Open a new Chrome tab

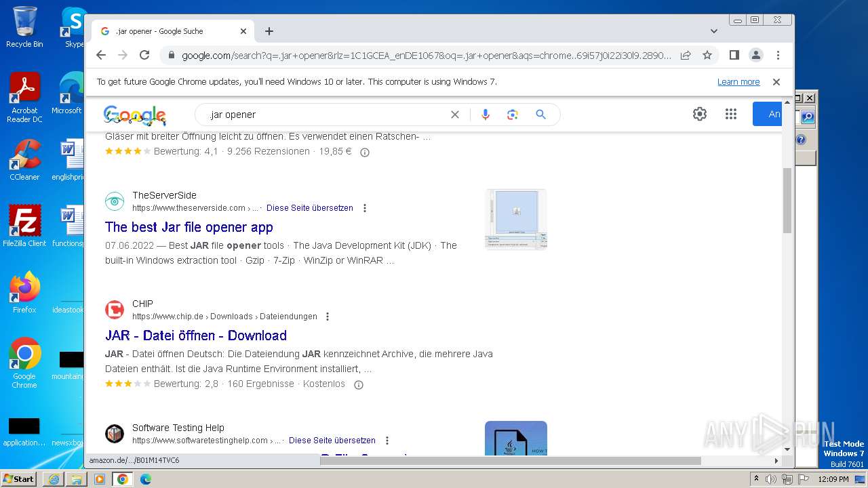point(269,31)
